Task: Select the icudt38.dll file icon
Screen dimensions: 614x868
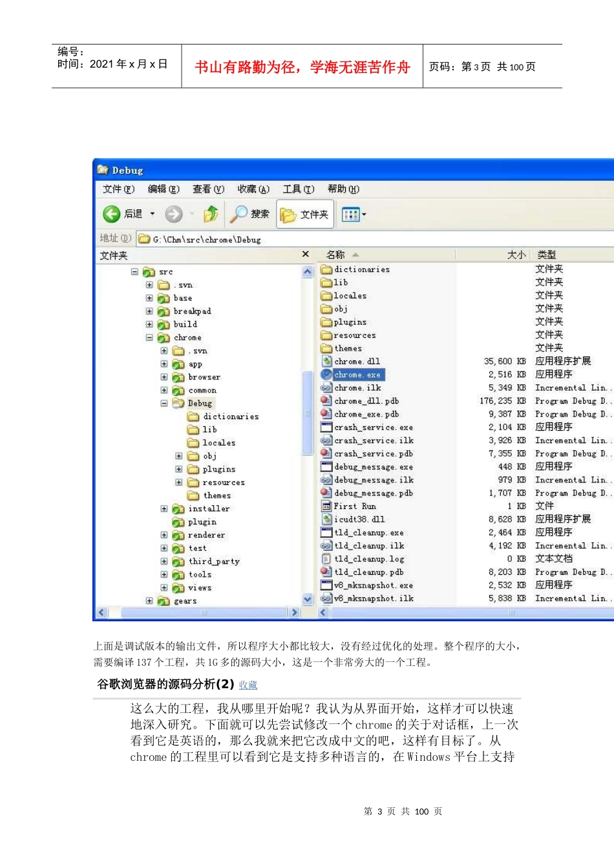Action: point(326,519)
